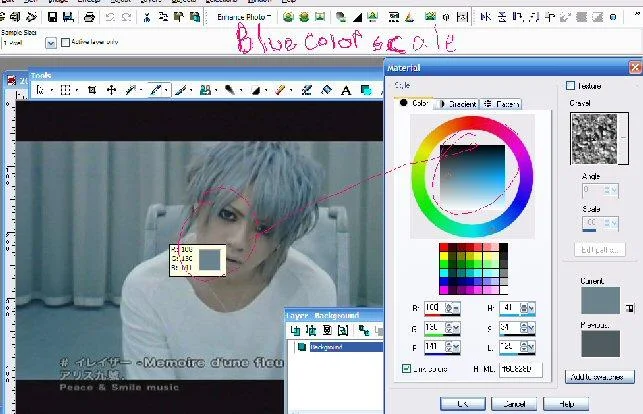Click the Gravel texture thumbnail
The image size is (643, 414).
pyautogui.click(x=597, y=139)
